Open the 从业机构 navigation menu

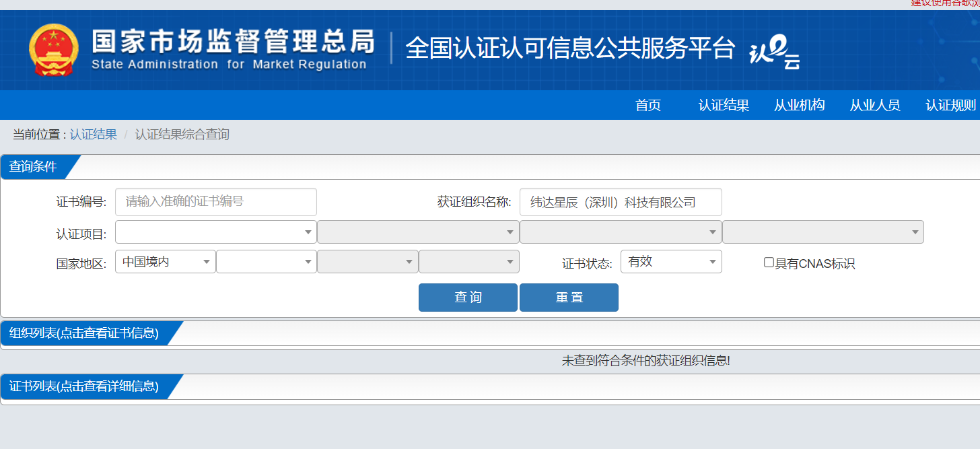[x=799, y=105]
